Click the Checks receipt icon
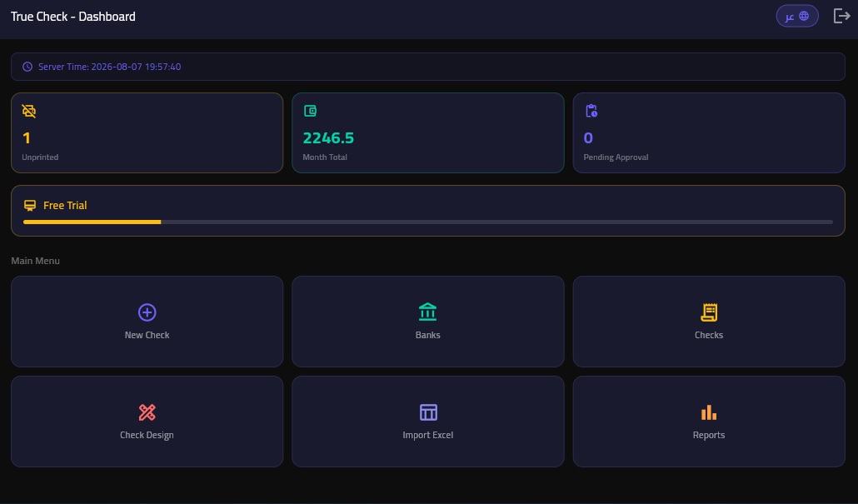Screen dimensions: 858x504 (x=709, y=312)
